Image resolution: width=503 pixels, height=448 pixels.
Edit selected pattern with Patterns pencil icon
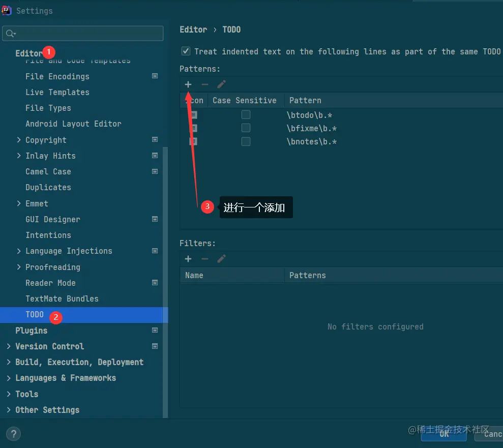tap(221, 84)
